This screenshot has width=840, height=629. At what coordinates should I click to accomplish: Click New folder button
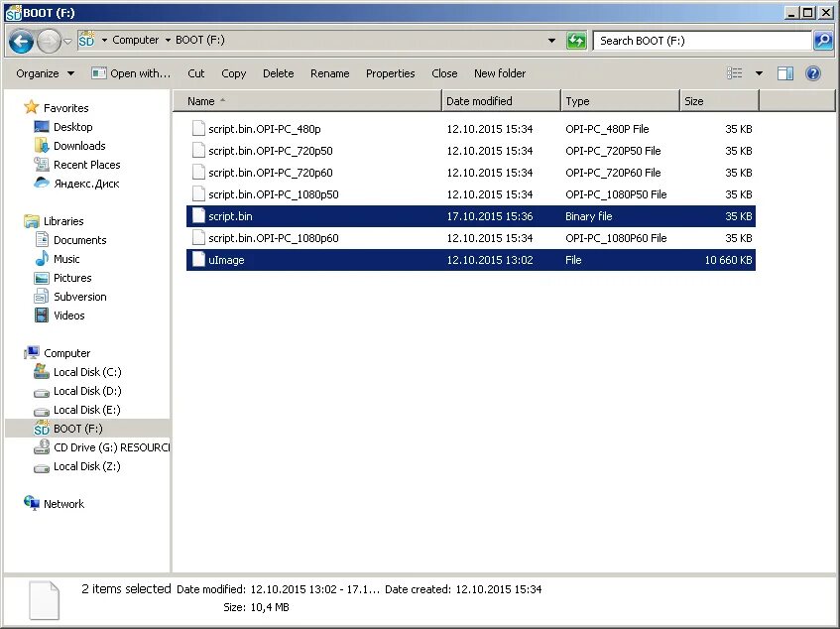(499, 73)
